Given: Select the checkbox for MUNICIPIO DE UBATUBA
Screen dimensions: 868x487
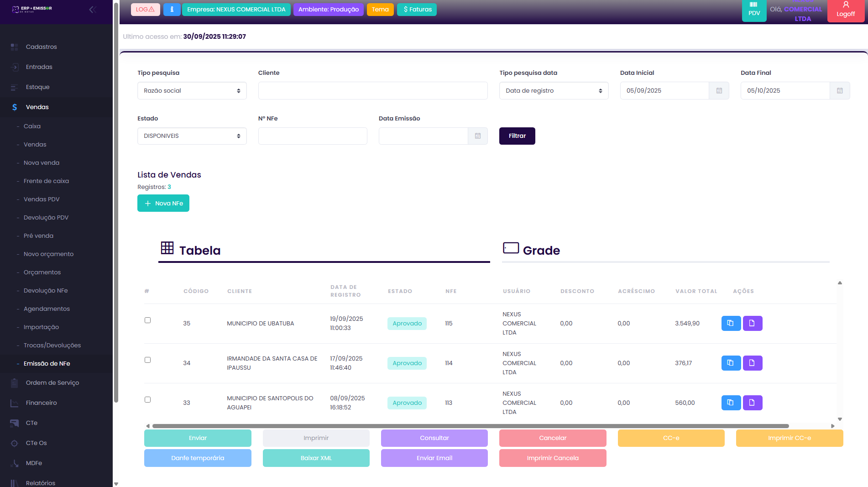Looking at the screenshot, I should (147, 320).
